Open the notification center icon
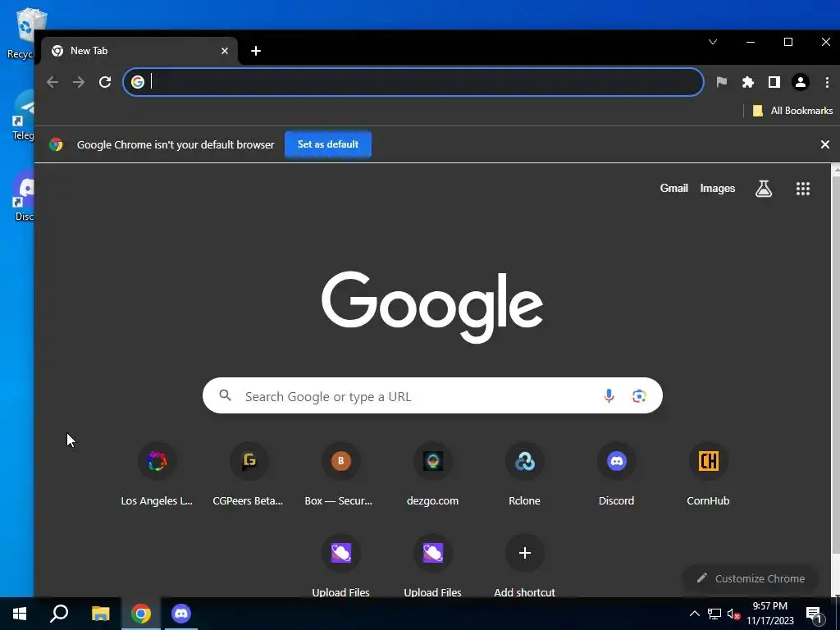The height and width of the screenshot is (630, 840). 815,615
